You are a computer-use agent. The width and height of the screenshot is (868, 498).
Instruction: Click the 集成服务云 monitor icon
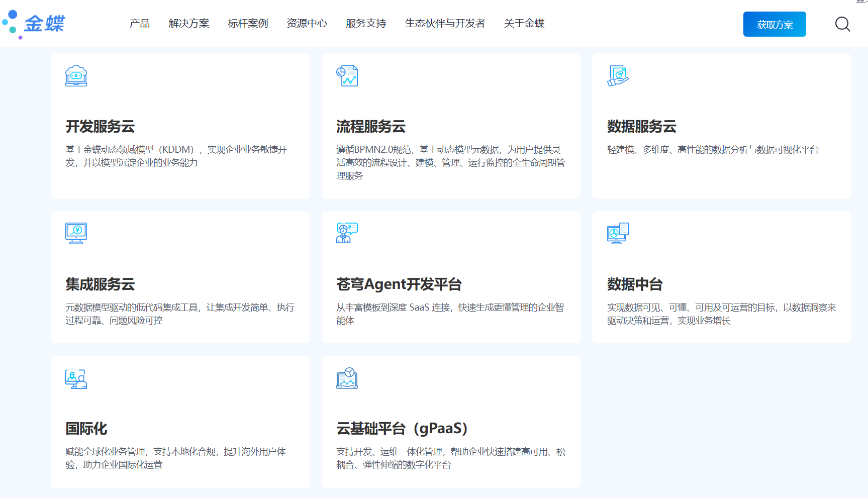76,233
